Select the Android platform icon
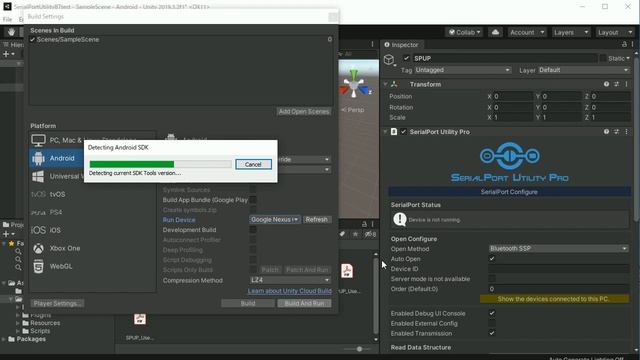Screen dimensions: 640x360 (x=38, y=158)
